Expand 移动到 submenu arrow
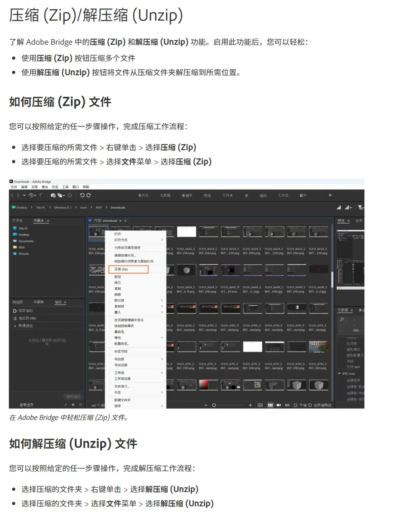The width and height of the screenshot is (420, 513). click(x=162, y=300)
